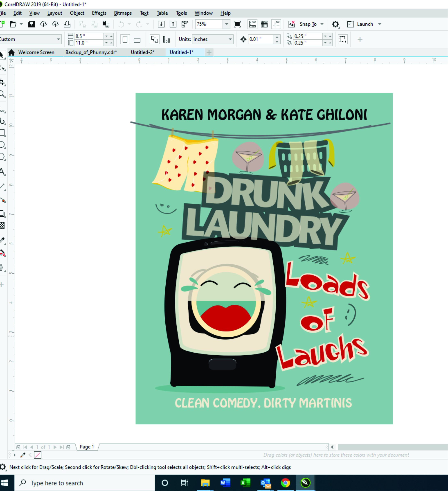The width and height of the screenshot is (448, 491).
Task: Click the Page 1 tab
Action: tap(87, 447)
